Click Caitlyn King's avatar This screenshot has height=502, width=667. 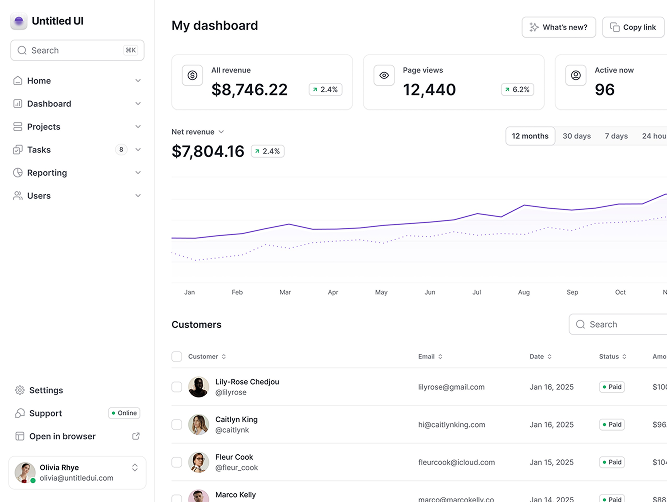198,424
